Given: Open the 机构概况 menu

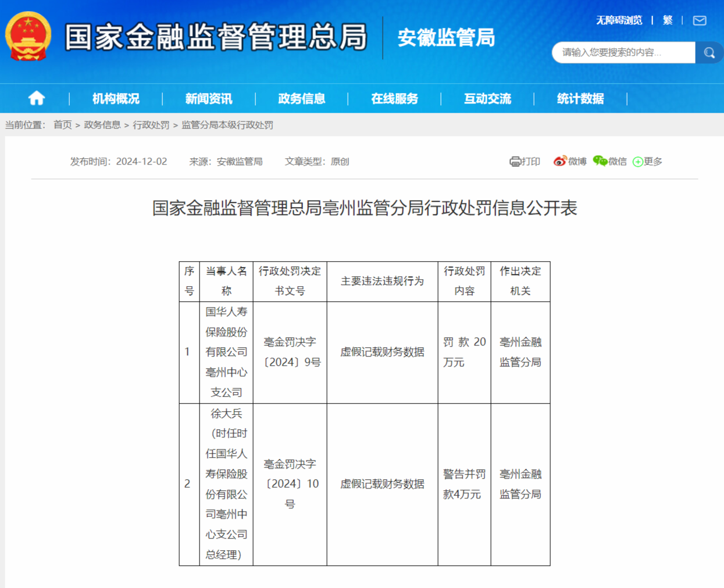Looking at the screenshot, I should click(x=117, y=98).
